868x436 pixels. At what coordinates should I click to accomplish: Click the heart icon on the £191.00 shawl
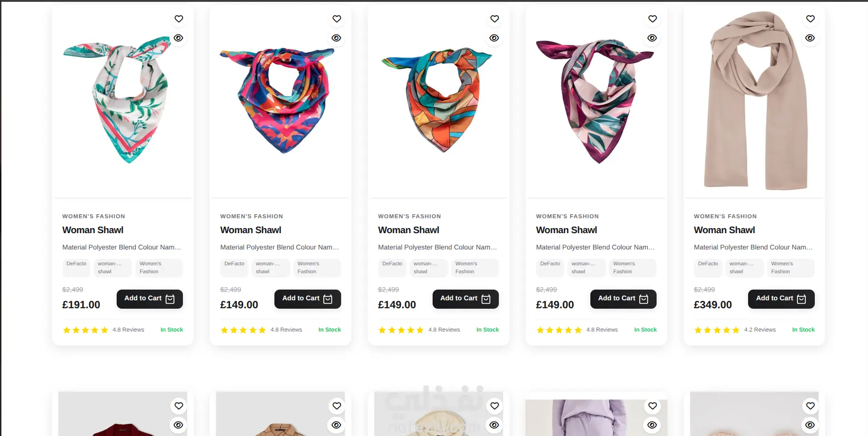(x=179, y=19)
